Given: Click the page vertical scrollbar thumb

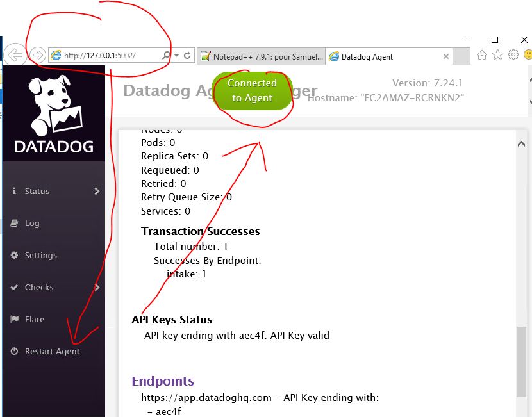Looking at the screenshot, I should coord(521,362).
